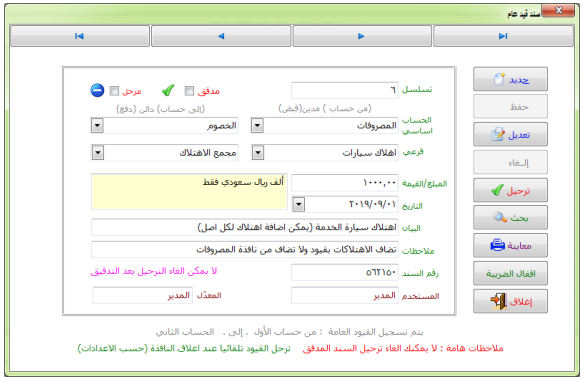
Task: Click the المستخدم user field
Action: 345,295
